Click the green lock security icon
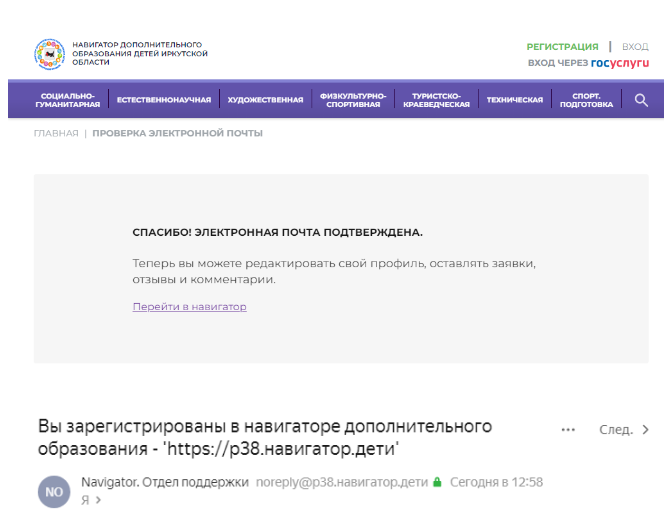The image size is (664, 523). coord(437,482)
